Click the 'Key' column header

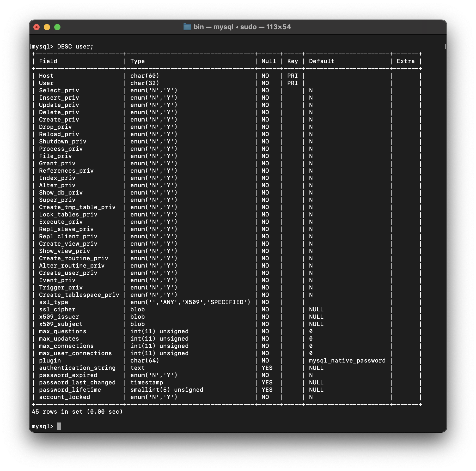(292, 61)
